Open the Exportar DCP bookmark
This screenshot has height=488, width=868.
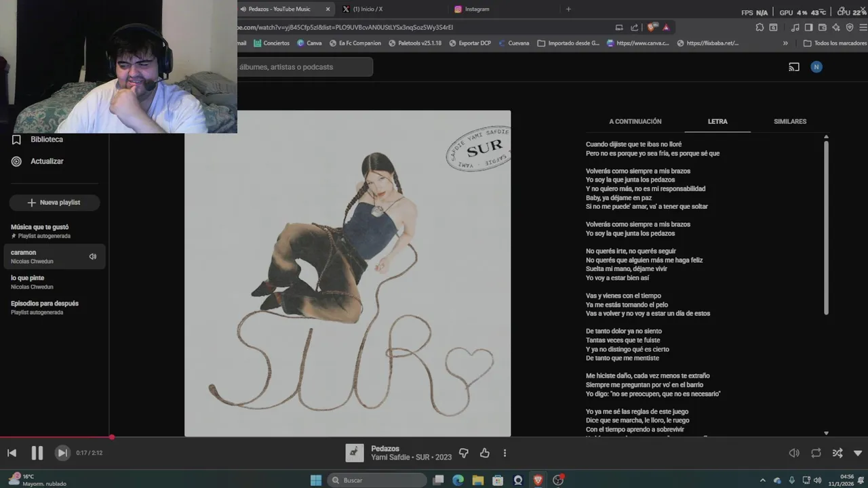pyautogui.click(x=469, y=43)
